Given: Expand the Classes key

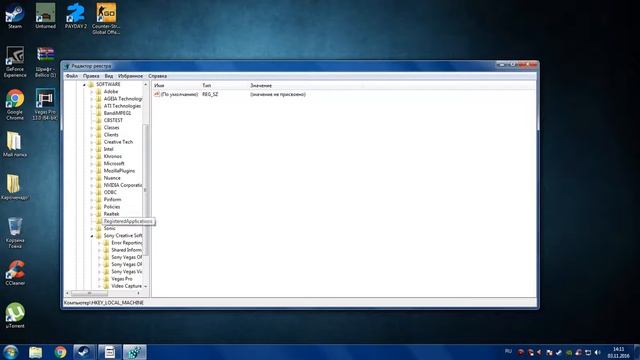Looking at the screenshot, I should (91, 128).
